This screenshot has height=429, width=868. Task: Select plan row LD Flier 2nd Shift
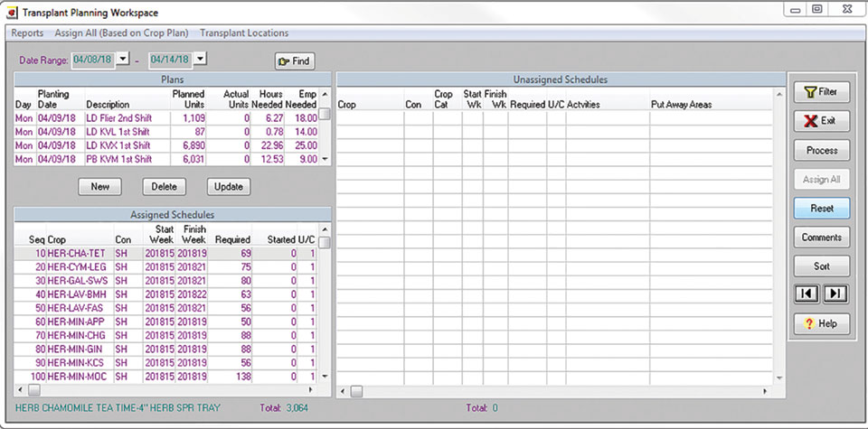166,117
